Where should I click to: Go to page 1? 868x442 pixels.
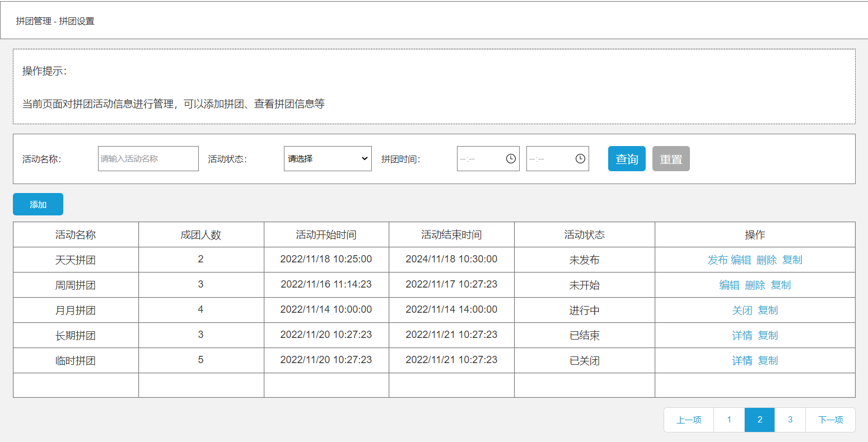click(x=729, y=420)
